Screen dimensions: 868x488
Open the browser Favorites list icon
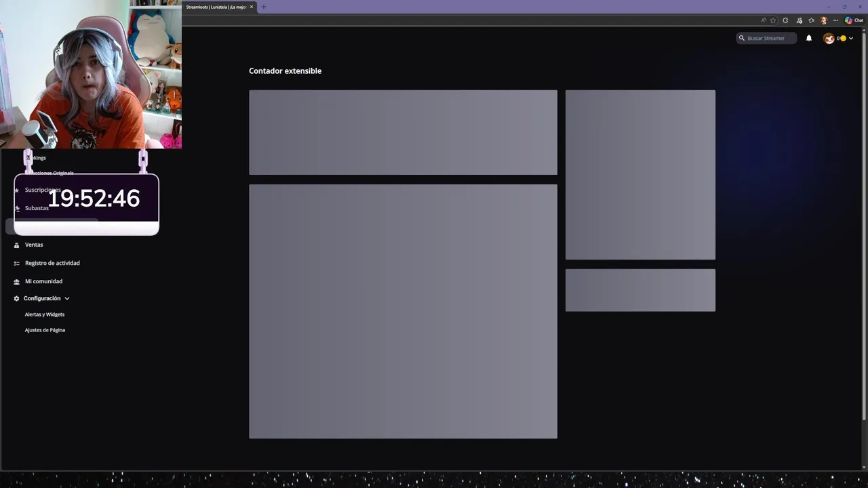[x=811, y=20]
